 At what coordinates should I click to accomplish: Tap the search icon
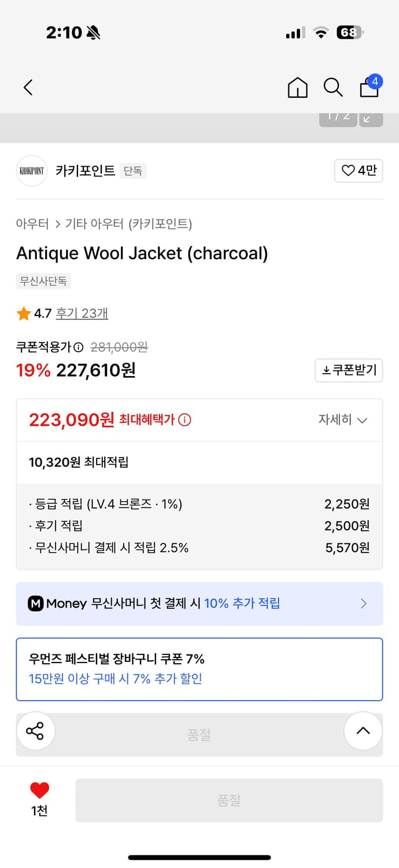click(x=333, y=87)
